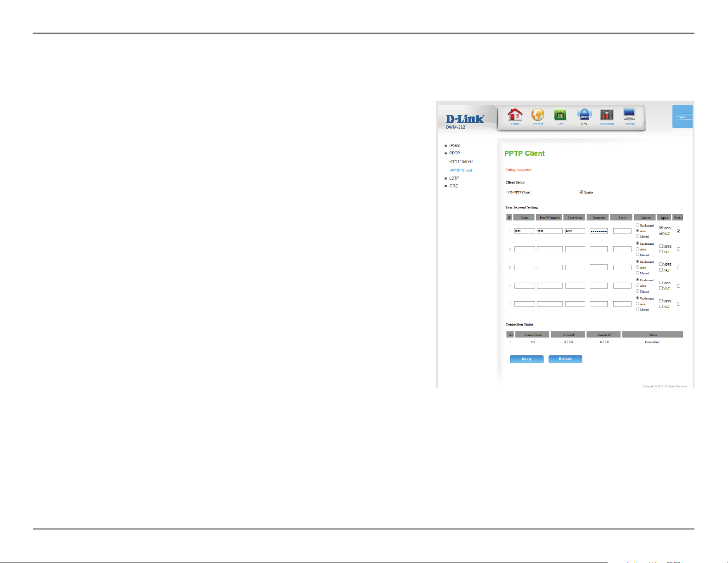This screenshot has width=728, height=563.
Task: Click the Peer IP/Domain field for account 2
Action: [x=549, y=249]
